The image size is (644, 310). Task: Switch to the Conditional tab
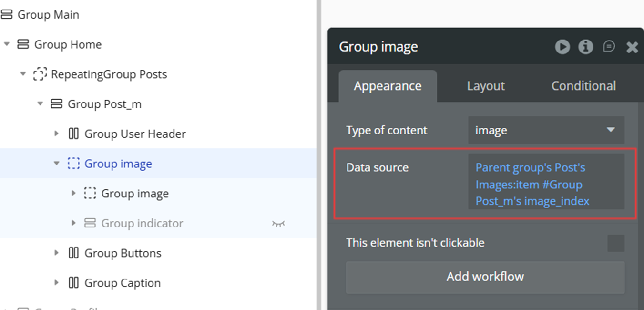pos(583,86)
